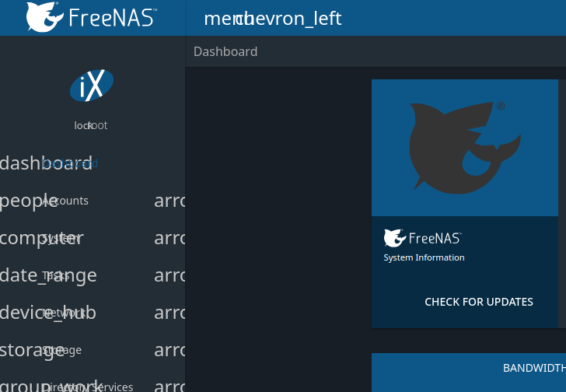Click the FreeNAS logo in the top bar
566x392 pixels.
[x=91, y=17]
